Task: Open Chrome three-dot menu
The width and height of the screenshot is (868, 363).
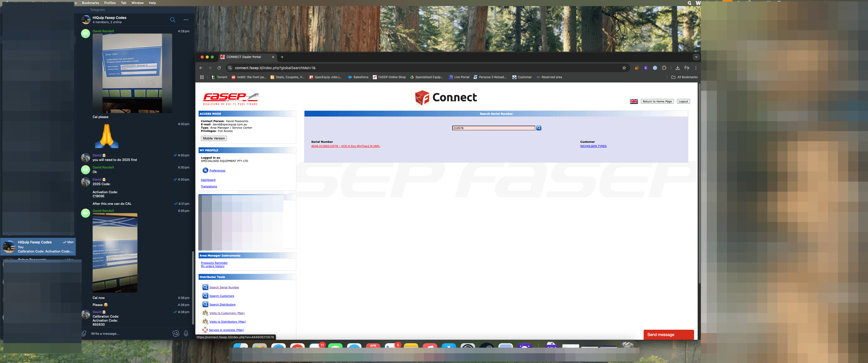Action: pos(696,68)
